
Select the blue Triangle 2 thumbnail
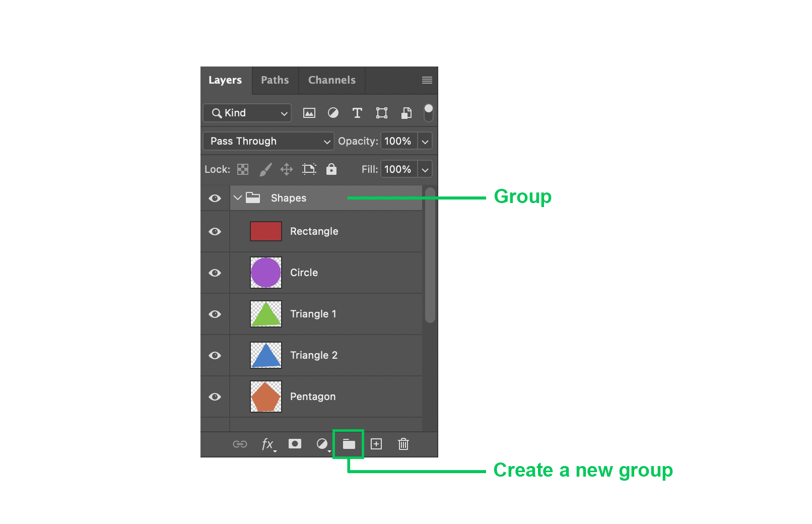click(266, 355)
